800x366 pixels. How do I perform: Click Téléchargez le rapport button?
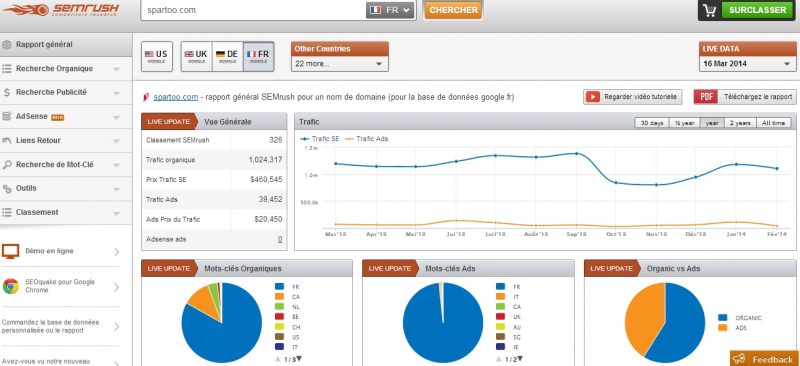(x=745, y=97)
